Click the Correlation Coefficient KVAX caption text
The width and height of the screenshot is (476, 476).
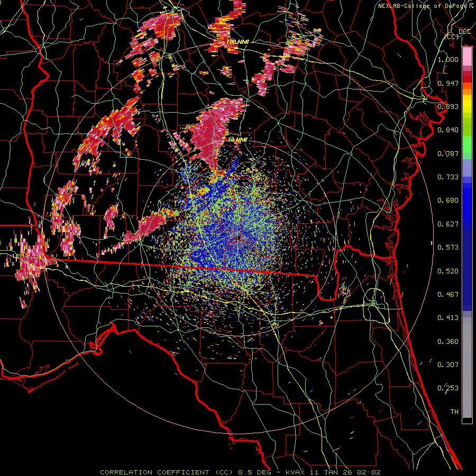coord(240,472)
